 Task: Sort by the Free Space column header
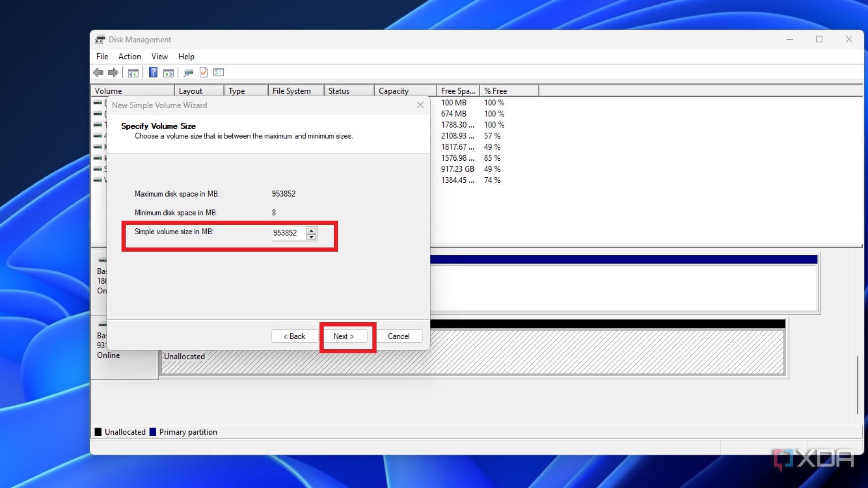pos(458,91)
